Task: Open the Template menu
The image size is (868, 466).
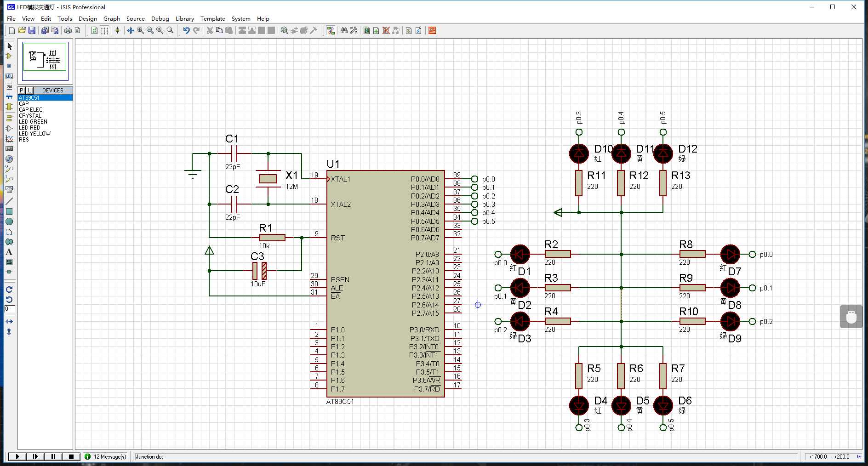Action: pyautogui.click(x=213, y=19)
